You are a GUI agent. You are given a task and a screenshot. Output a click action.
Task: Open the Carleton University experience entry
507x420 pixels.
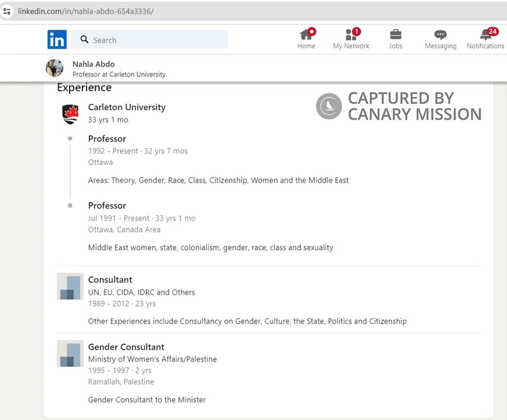coord(126,107)
